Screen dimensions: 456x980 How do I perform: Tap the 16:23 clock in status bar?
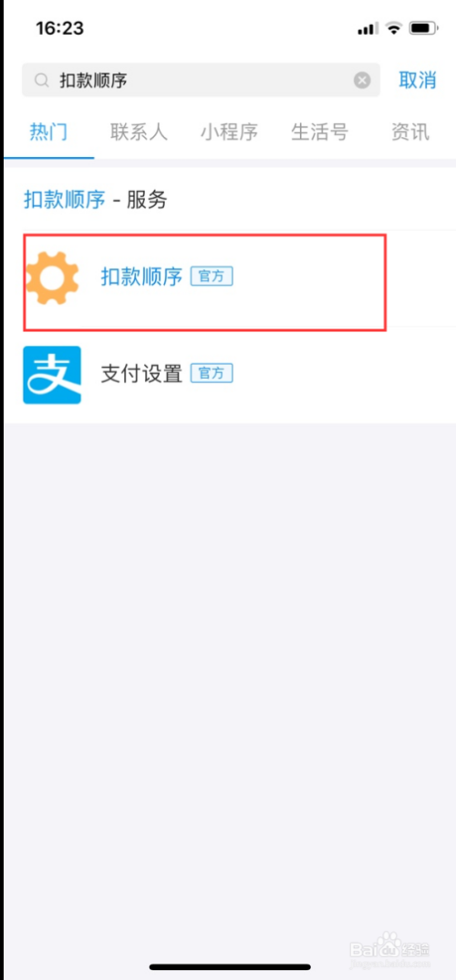60,28
